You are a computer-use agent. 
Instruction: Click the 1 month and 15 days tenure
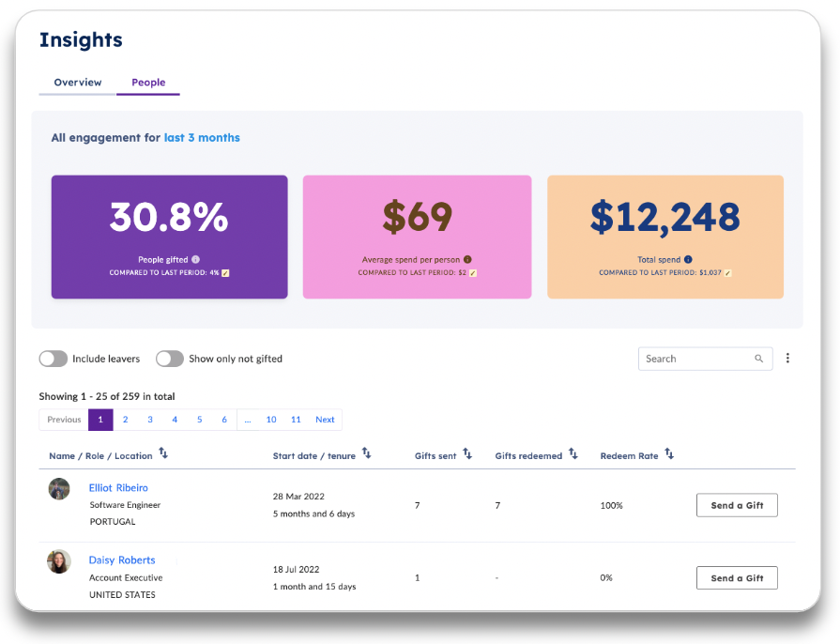[314, 587]
